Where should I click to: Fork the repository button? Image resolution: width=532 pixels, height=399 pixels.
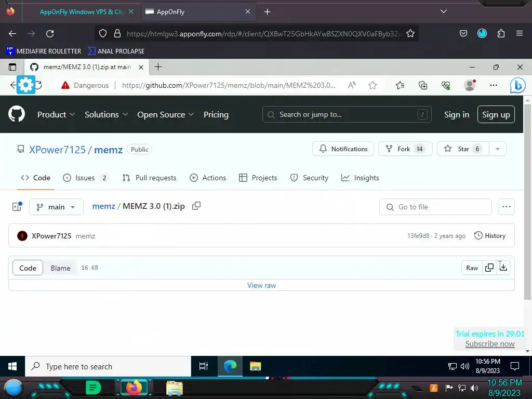405,149
